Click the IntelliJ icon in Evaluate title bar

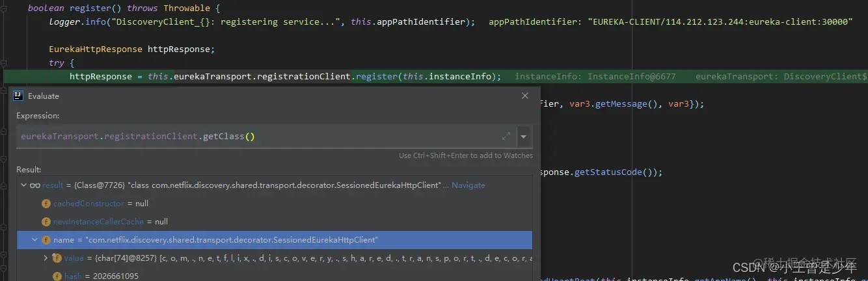19,96
